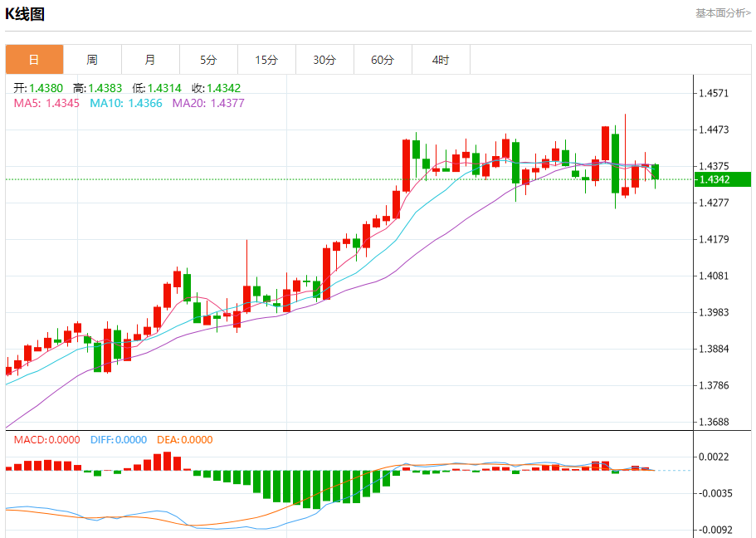Click the K线图 chart title
Screen dimensions: 756x538
tap(25, 14)
